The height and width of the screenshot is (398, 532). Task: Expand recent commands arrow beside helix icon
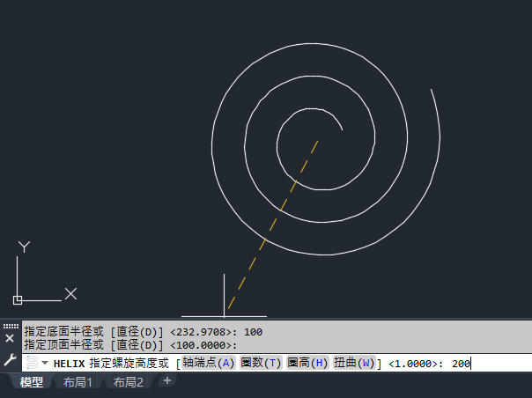(x=45, y=363)
